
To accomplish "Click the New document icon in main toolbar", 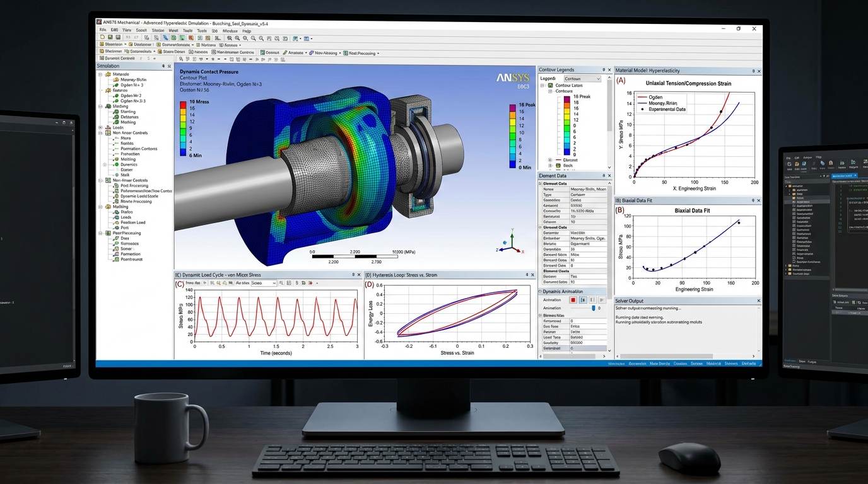I will (102, 38).
